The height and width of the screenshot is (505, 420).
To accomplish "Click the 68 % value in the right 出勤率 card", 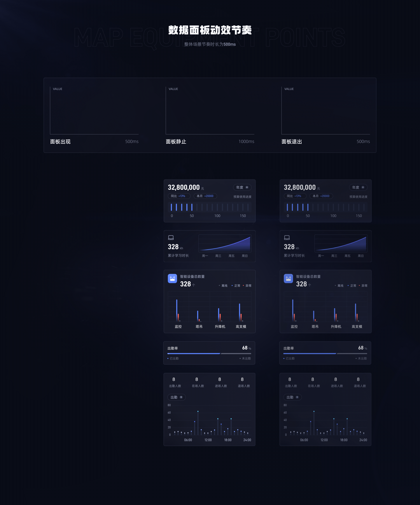I will (x=362, y=348).
